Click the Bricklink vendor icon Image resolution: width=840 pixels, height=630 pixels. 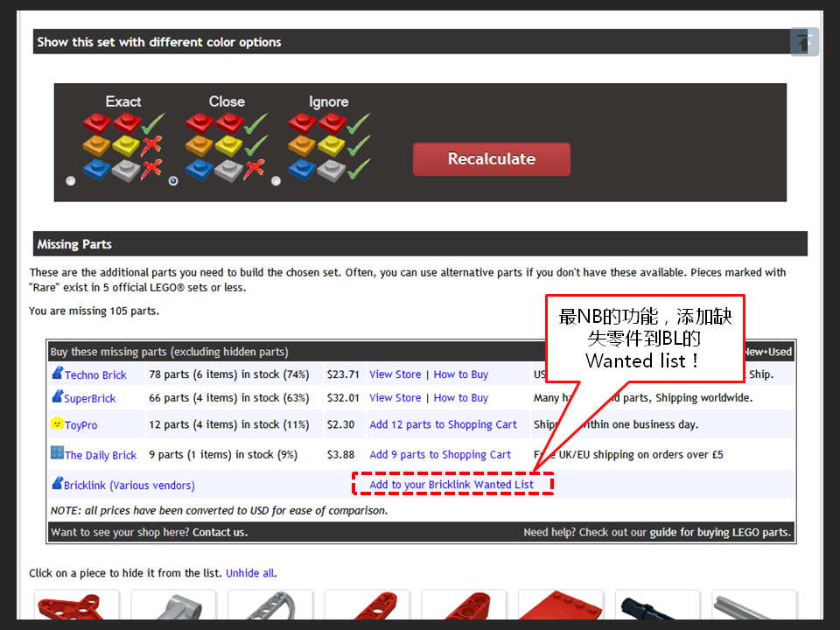tap(58, 483)
